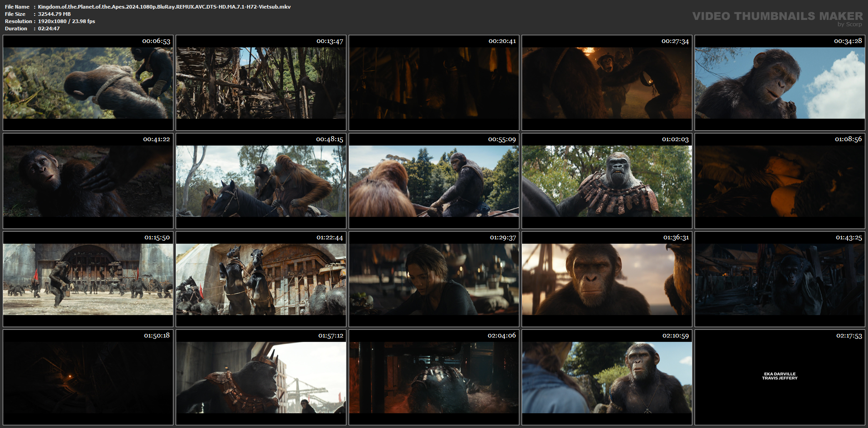The height and width of the screenshot is (428, 868).
Task: Click the 01:29:37 timestamp text
Action: click(x=503, y=238)
